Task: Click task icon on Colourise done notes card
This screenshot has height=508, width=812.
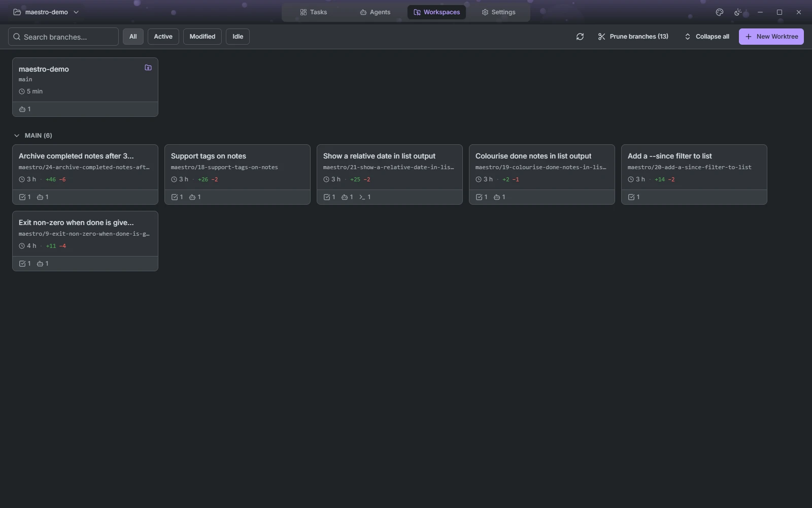Action: point(479,197)
